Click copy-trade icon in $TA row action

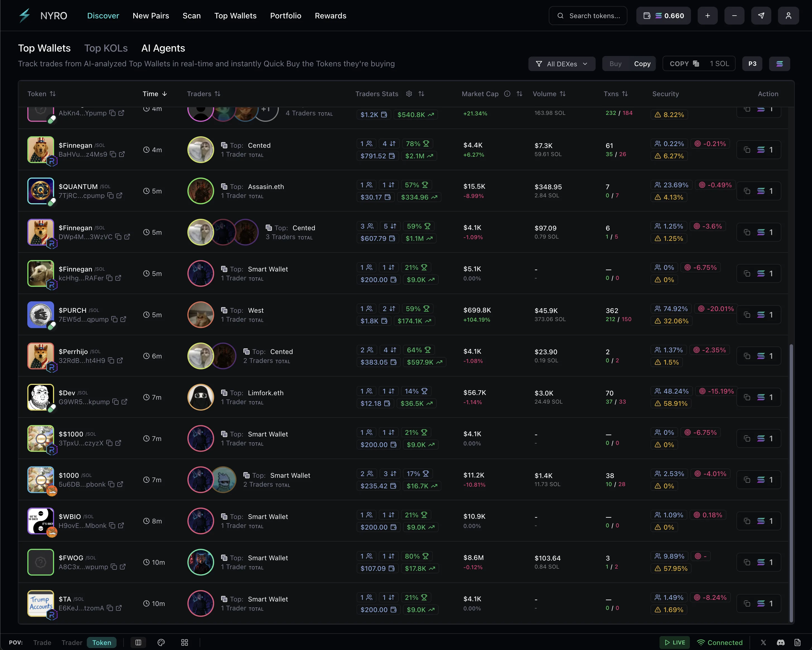[747, 603]
